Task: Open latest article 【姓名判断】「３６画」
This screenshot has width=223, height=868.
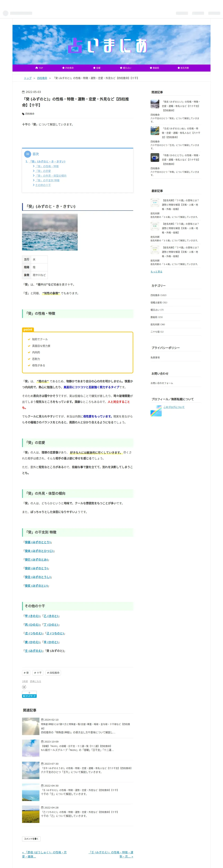Action: pos(181,205)
